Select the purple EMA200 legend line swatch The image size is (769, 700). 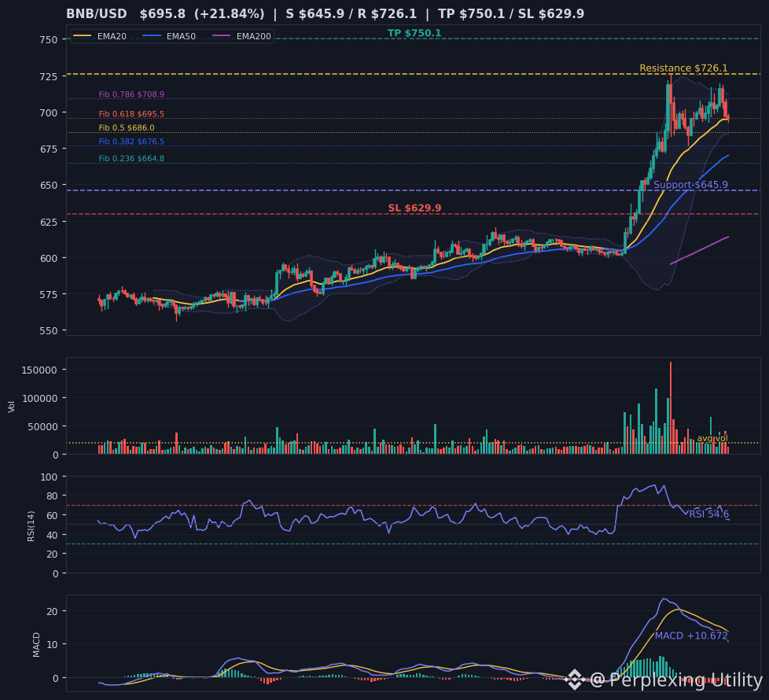click(221, 36)
